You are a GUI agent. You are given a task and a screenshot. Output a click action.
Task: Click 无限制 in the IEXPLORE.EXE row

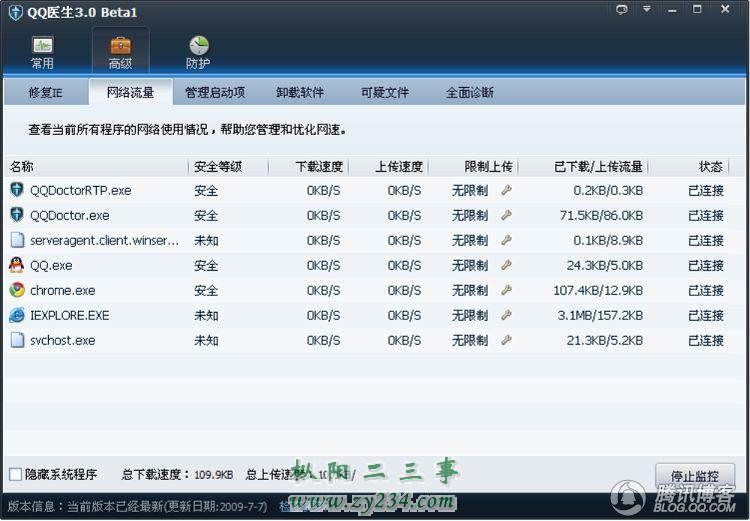coord(470,315)
